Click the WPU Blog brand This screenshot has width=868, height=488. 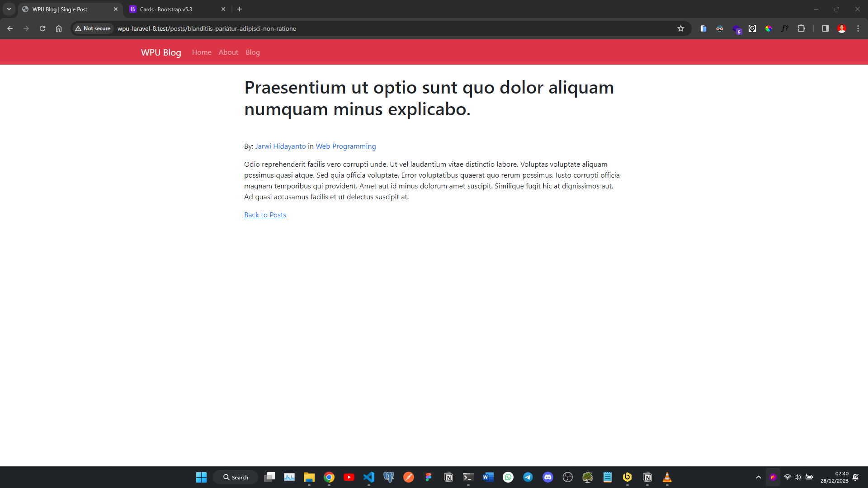coord(161,52)
